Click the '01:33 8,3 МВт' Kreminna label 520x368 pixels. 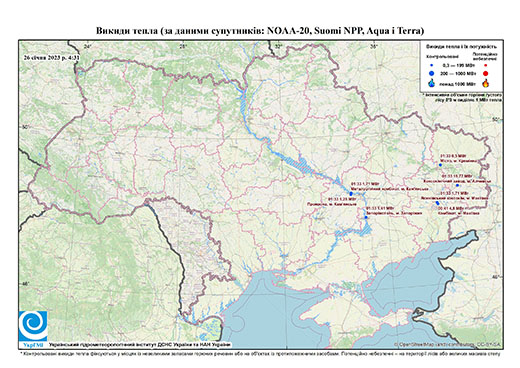tap(453, 156)
